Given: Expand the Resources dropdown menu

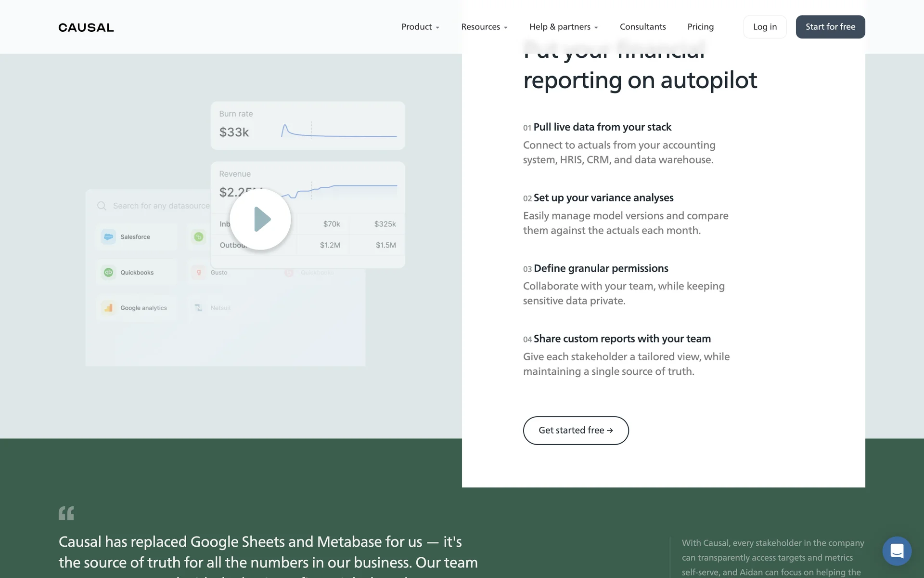Looking at the screenshot, I should (x=484, y=27).
